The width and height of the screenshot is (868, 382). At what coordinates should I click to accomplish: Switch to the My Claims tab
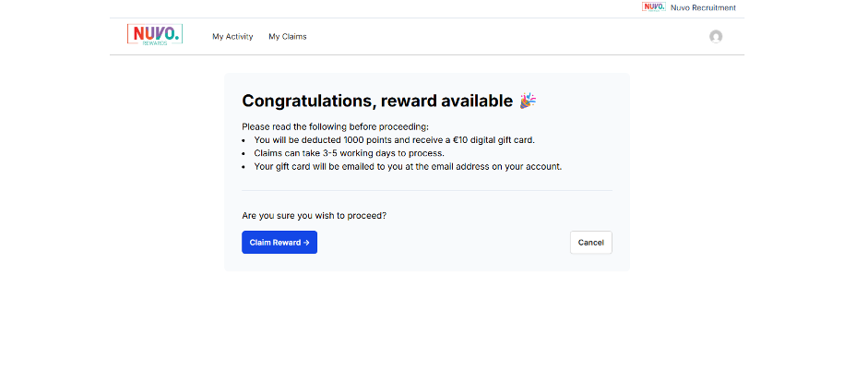287,37
